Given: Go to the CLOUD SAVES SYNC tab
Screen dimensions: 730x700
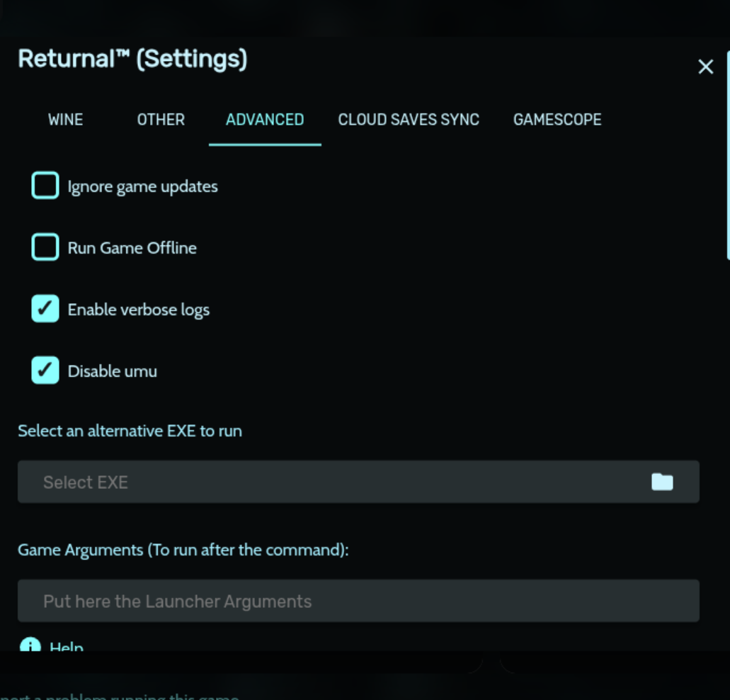Looking at the screenshot, I should click(x=409, y=120).
